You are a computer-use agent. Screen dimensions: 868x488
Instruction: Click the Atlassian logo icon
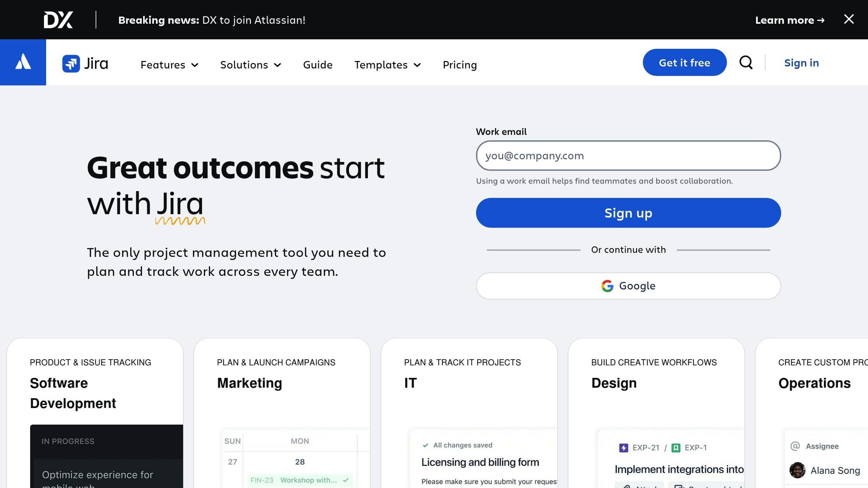(x=23, y=62)
